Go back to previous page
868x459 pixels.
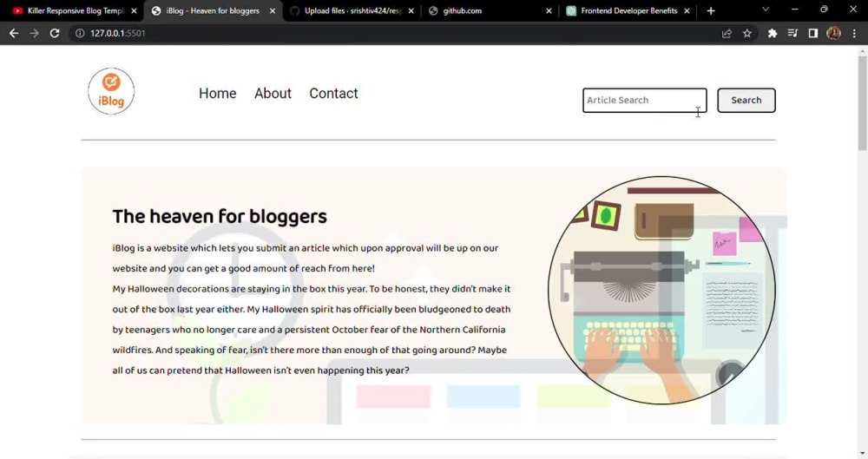pyautogui.click(x=14, y=33)
